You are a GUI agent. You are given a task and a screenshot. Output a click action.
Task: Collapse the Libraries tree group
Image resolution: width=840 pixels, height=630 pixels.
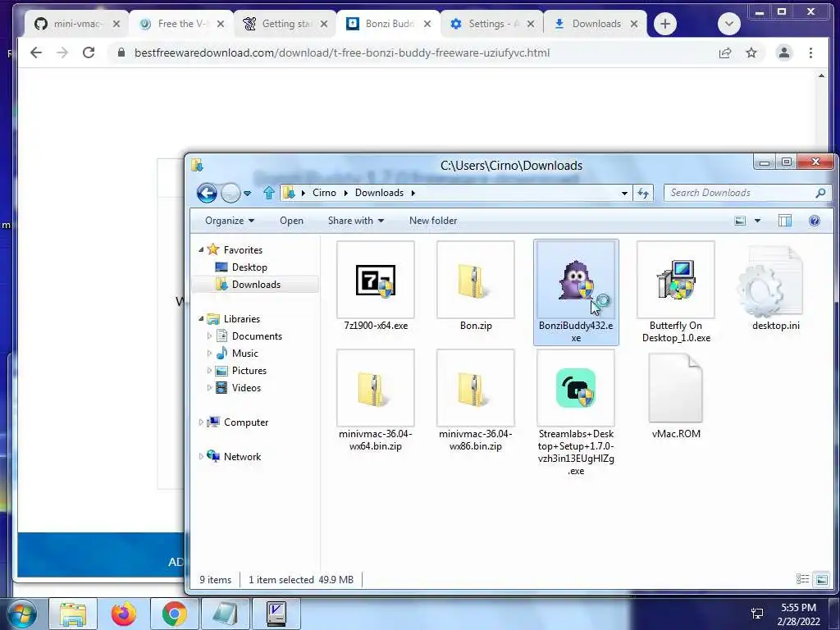pos(202,319)
